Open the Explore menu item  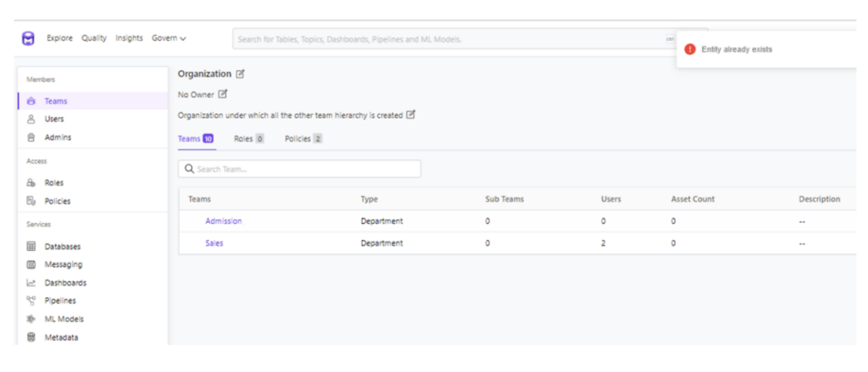click(x=60, y=38)
